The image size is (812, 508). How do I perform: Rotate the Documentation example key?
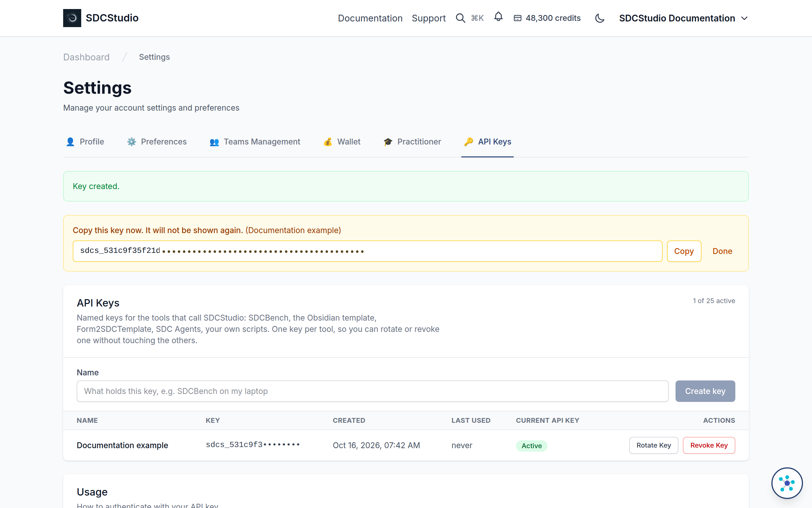coord(654,445)
